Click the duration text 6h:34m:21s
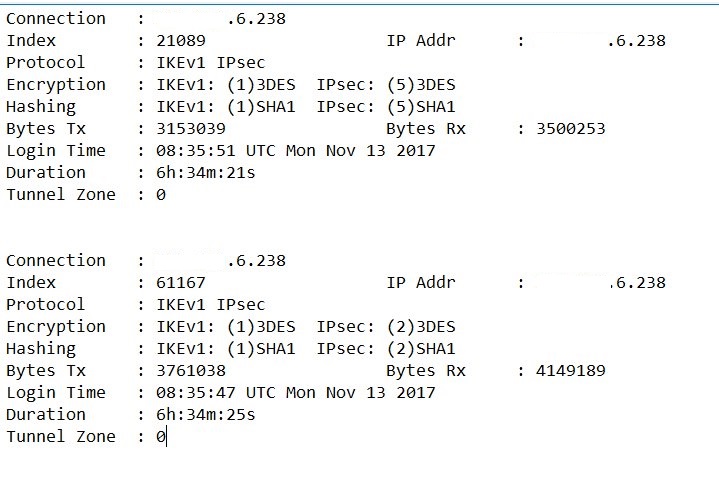Image resolution: width=719 pixels, height=481 pixels. [x=205, y=172]
